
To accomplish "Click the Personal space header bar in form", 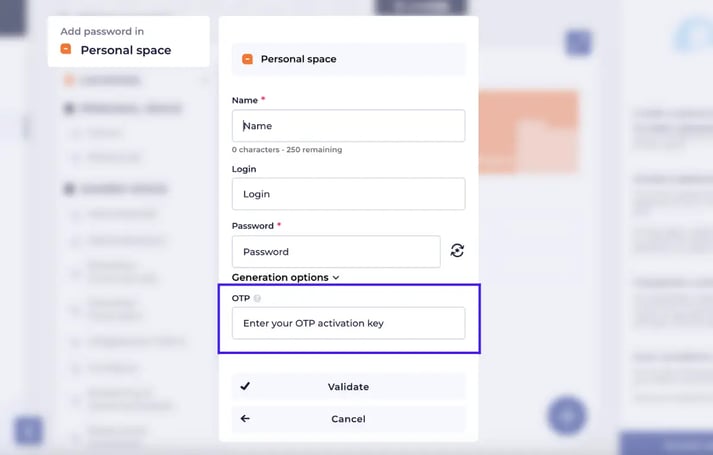I will [x=348, y=59].
